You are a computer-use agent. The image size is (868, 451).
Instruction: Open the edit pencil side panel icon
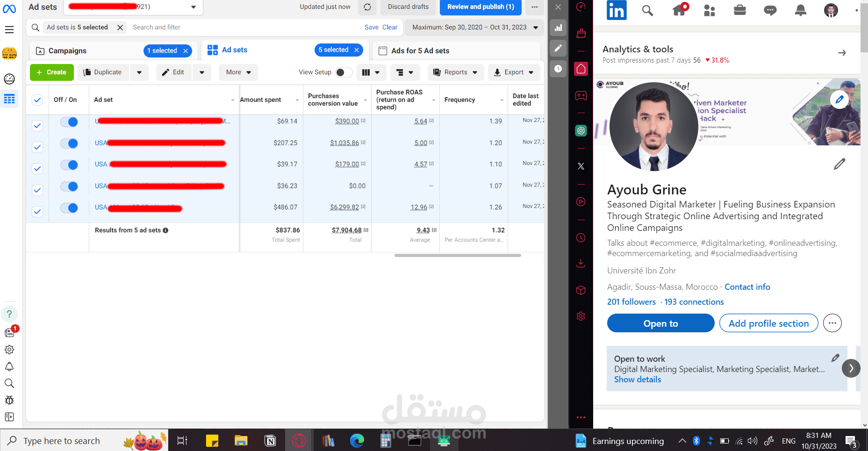tap(558, 48)
